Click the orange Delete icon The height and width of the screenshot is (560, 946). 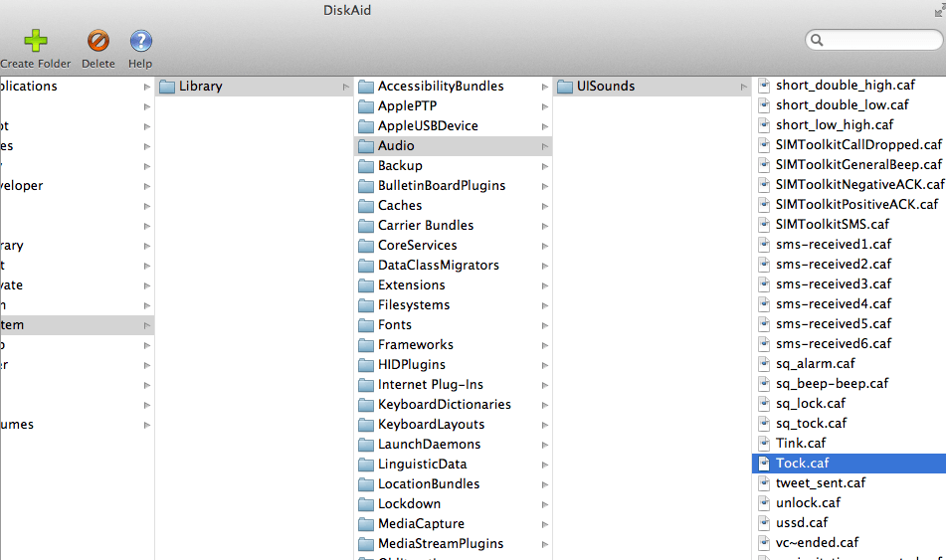point(97,41)
